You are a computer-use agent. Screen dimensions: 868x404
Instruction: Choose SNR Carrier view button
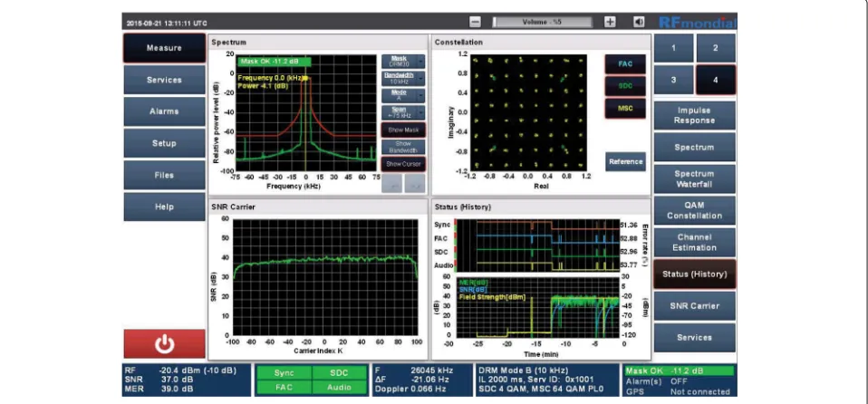coord(695,305)
